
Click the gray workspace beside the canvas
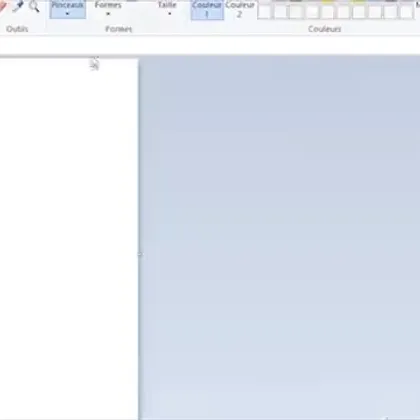(x=280, y=238)
